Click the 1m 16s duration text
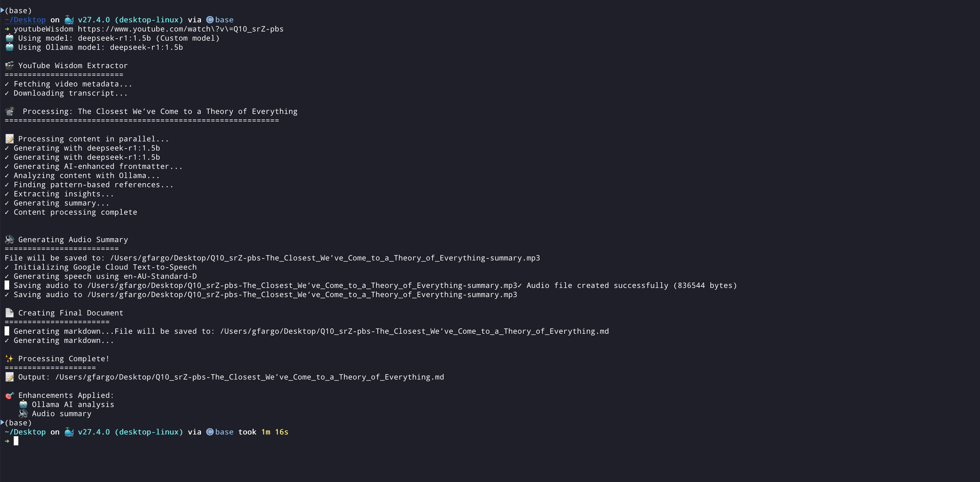 275,432
